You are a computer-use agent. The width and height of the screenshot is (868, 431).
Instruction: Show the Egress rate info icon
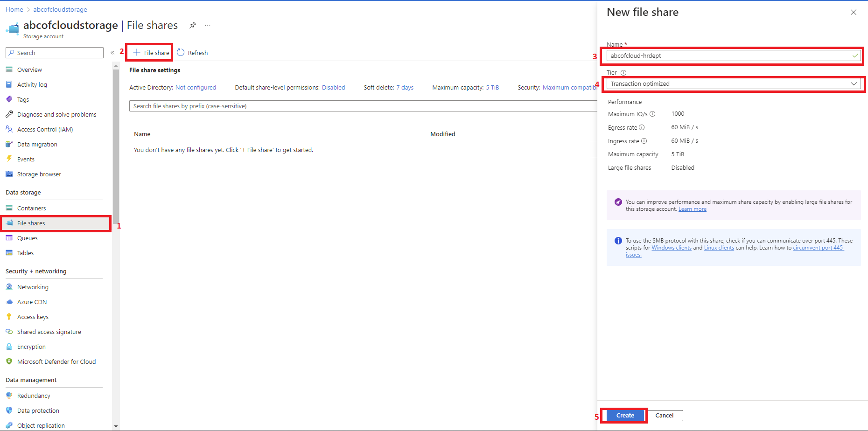tap(642, 127)
